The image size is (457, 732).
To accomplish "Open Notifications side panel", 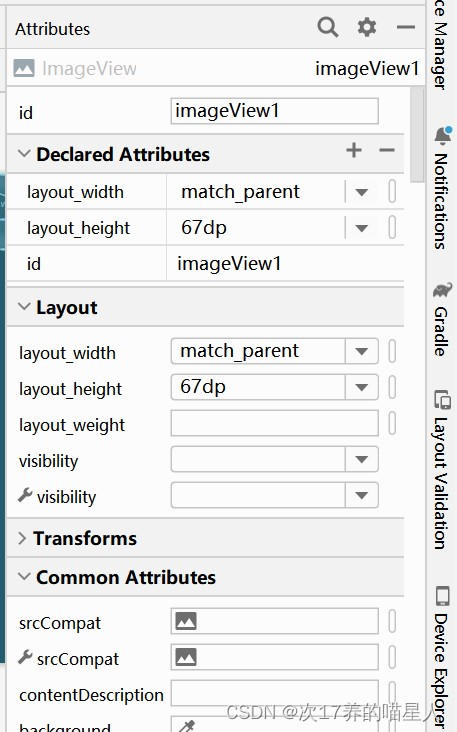I will (x=442, y=188).
